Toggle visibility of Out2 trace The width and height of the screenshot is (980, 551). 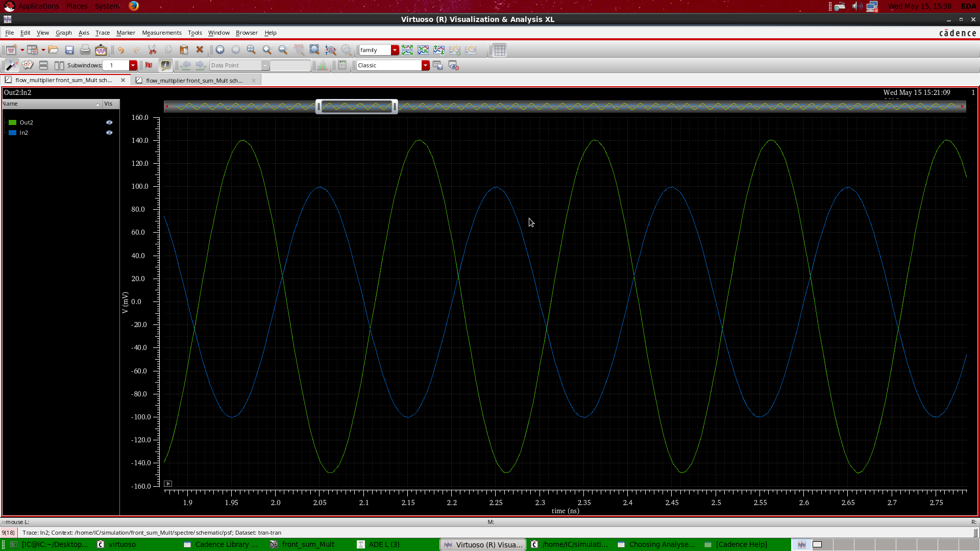[109, 122]
